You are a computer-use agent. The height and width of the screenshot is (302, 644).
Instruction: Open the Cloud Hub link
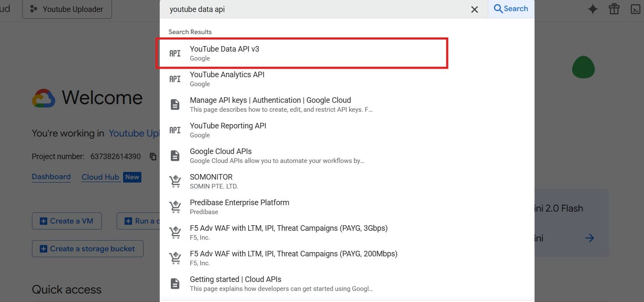tap(101, 177)
